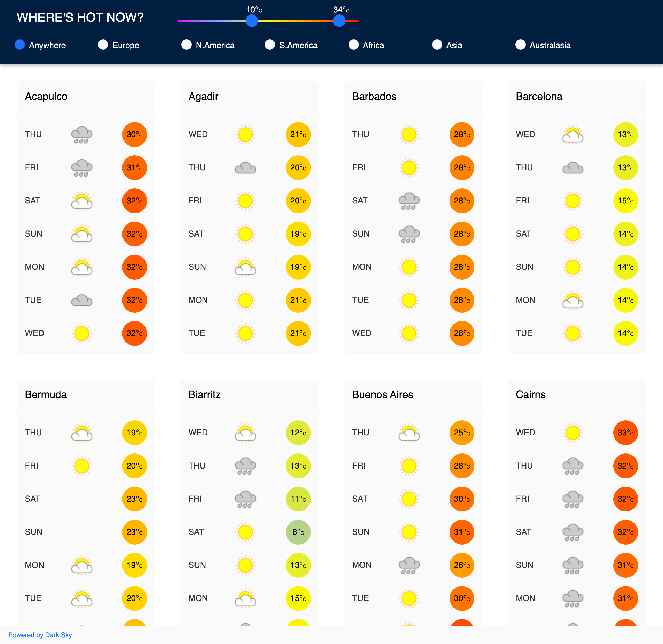Screen dimensions: 663x644
Task: Click the Biarritz SAT sunny icon
Action: click(245, 532)
